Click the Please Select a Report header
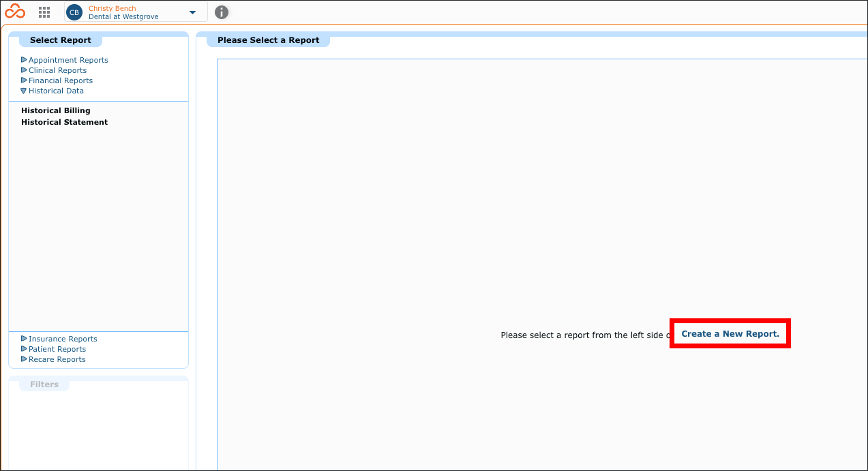 (x=269, y=40)
